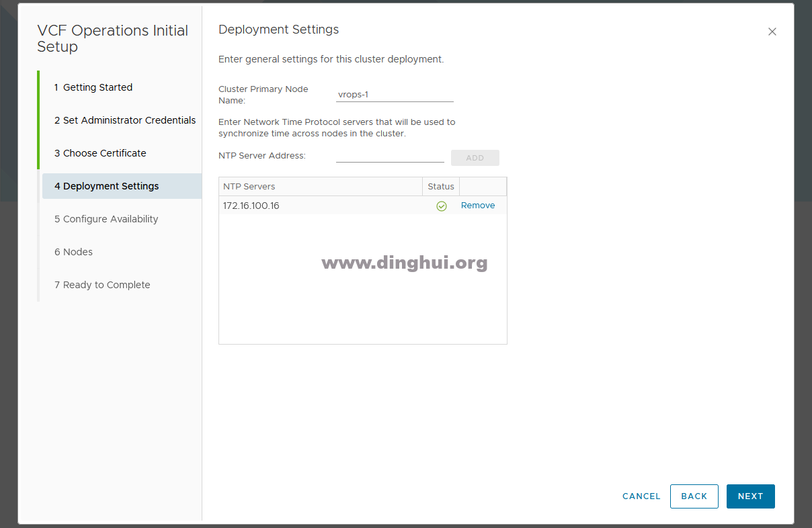The height and width of the screenshot is (528, 812).
Task: Click the Deployment Settings page heading
Action: click(x=279, y=30)
